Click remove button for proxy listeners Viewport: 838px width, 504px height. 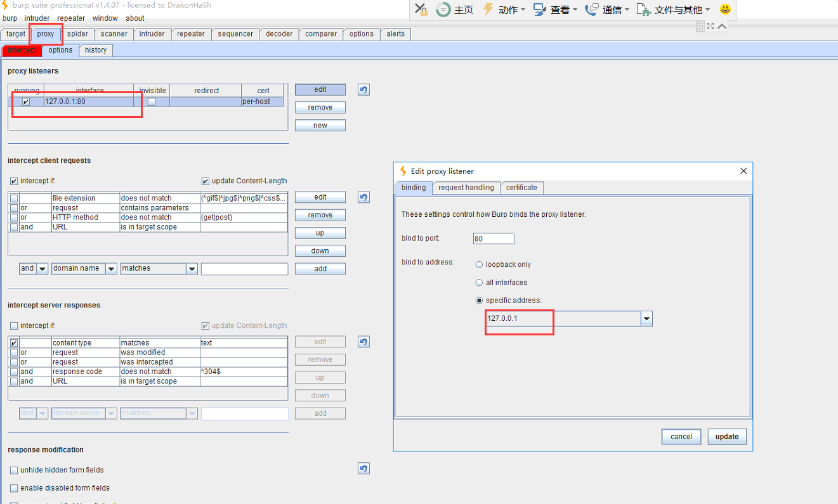(x=320, y=107)
